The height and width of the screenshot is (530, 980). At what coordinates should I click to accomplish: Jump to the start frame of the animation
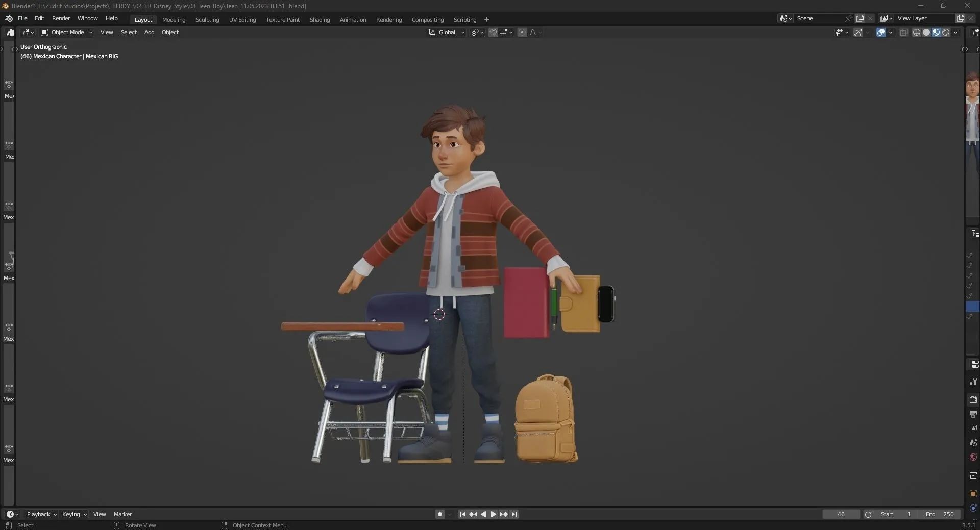[462, 514]
